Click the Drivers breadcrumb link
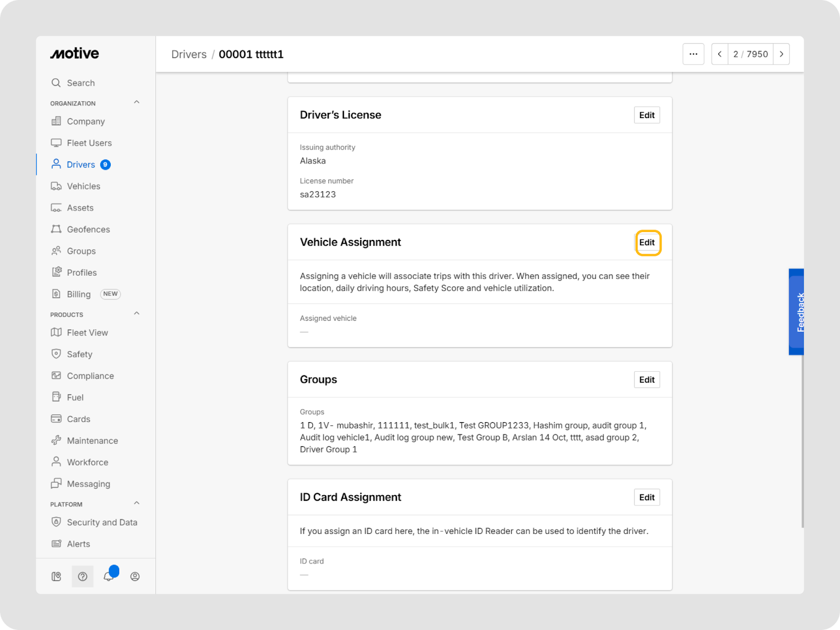Screen dimensions: 840x630 point(189,55)
